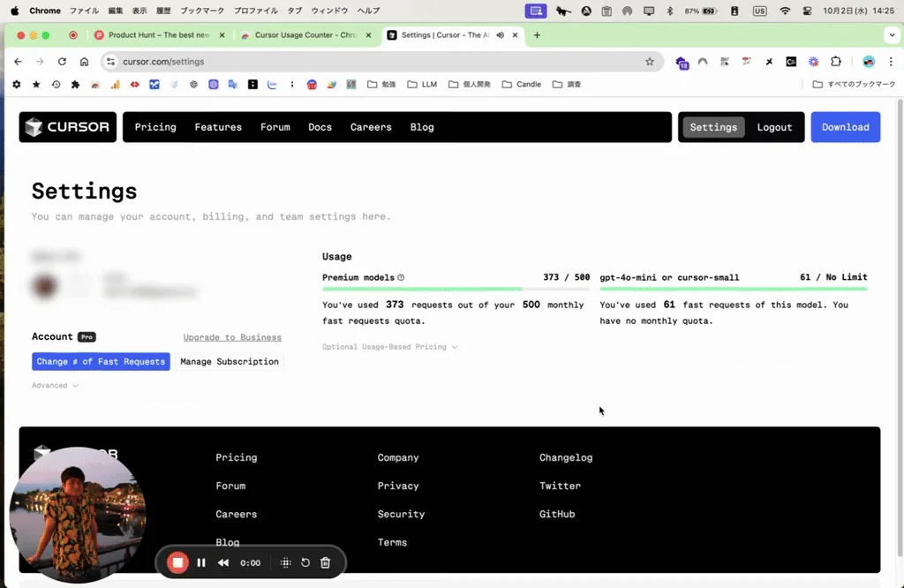Click the Upgrade to Business link
Viewport: 904px width, 588px height.
click(x=231, y=337)
